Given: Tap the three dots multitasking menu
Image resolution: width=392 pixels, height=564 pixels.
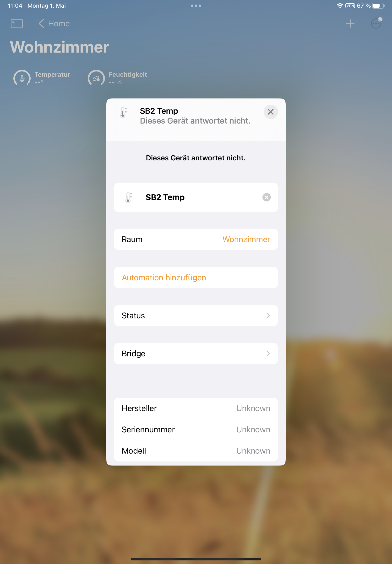Looking at the screenshot, I should pos(196,6).
